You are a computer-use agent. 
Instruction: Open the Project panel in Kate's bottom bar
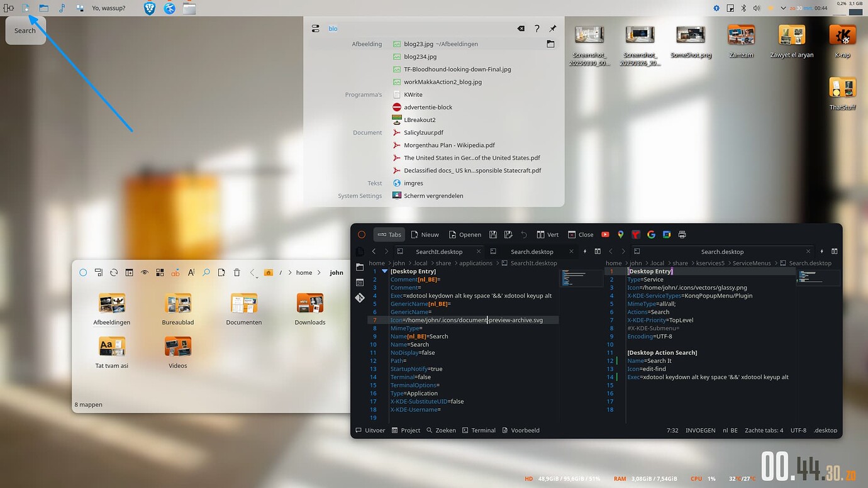(406, 431)
